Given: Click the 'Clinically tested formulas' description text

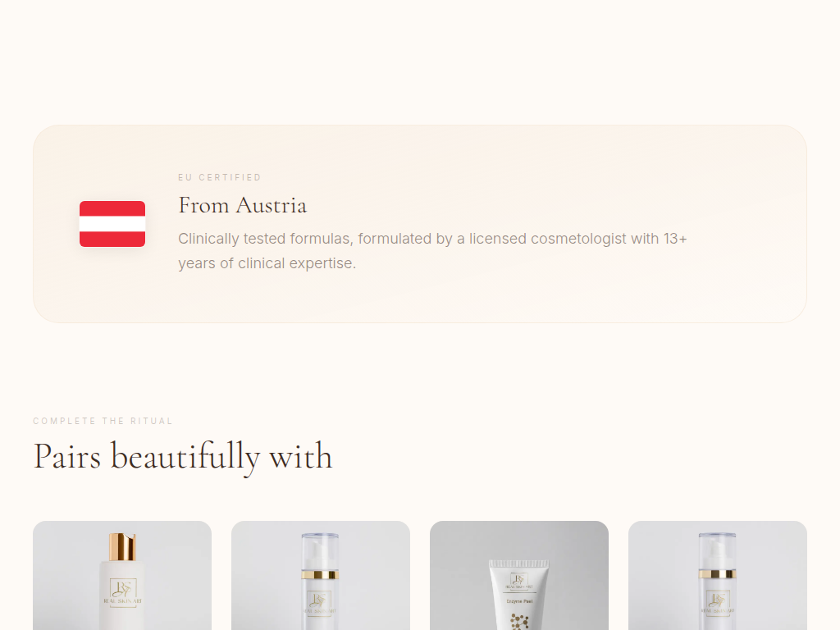Looking at the screenshot, I should [432, 251].
